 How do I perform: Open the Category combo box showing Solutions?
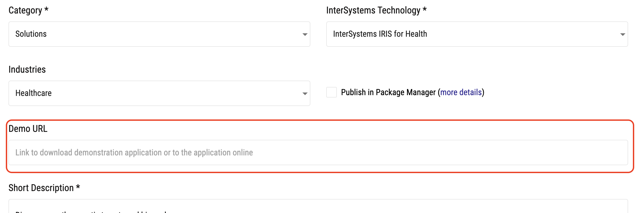click(159, 34)
